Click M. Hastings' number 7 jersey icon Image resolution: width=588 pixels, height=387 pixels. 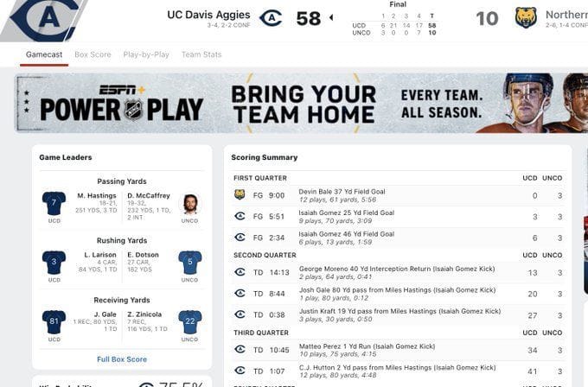click(x=54, y=203)
